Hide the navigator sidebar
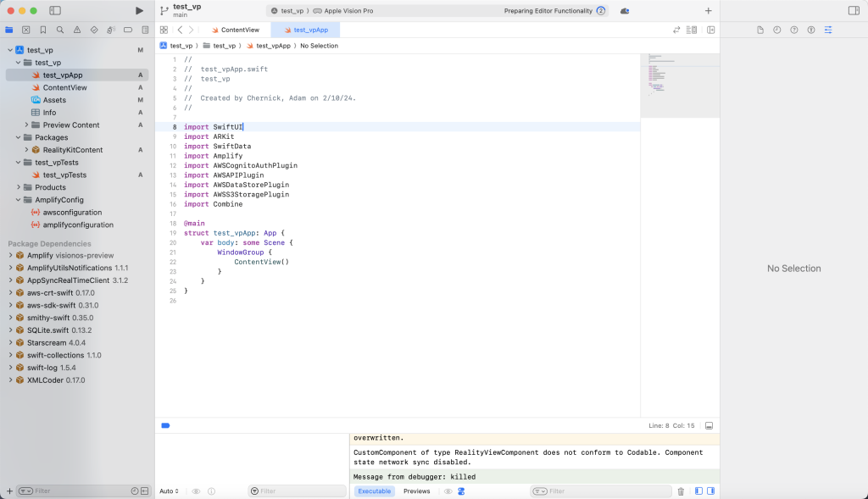This screenshot has width=868, height=499. (x=55, y=9)
